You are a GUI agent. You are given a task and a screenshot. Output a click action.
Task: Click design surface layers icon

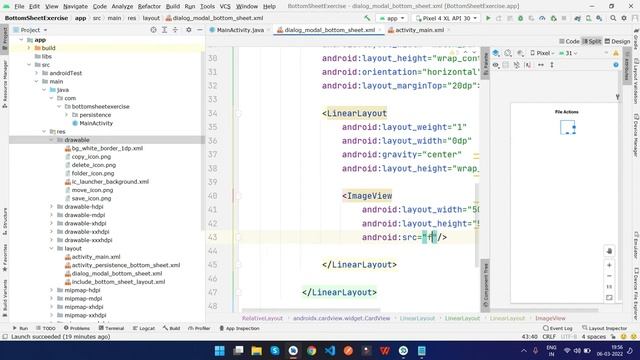[496, 53]
